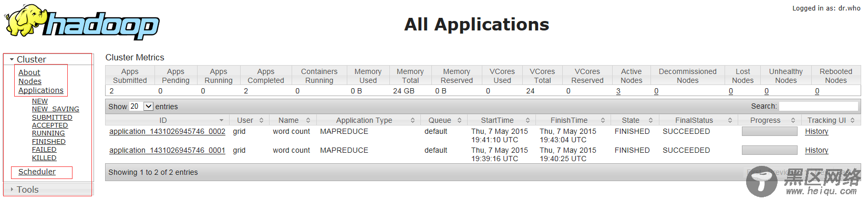Open application_1431026945746_0002 details
This screenshot has width=868, height=200.
(167, 131)
